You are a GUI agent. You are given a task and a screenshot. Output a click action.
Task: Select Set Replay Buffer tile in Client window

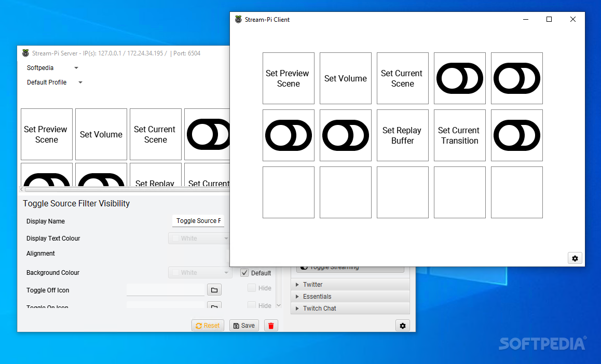coord(402,135)
